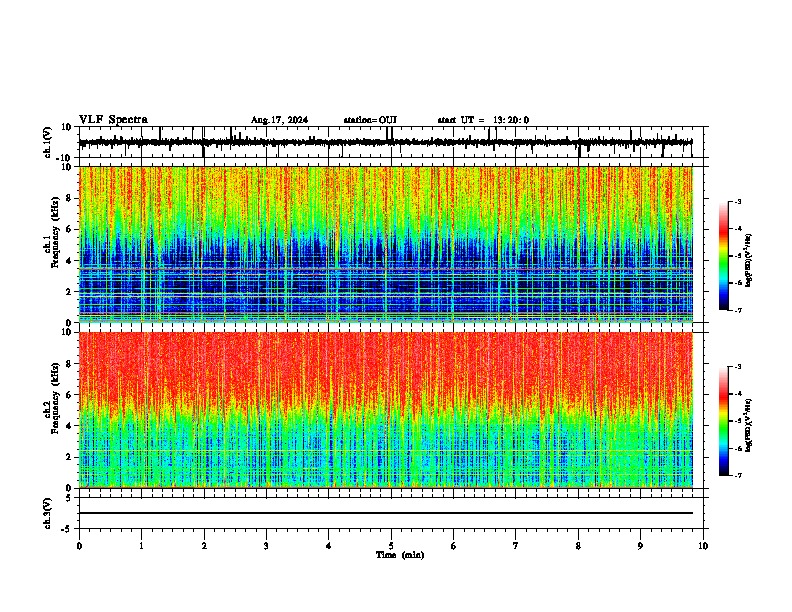Image resolution: width=792 pixels, height=612 pixels.
Task: Click time-axis tick label "6"
Action: tap(454, 546)
